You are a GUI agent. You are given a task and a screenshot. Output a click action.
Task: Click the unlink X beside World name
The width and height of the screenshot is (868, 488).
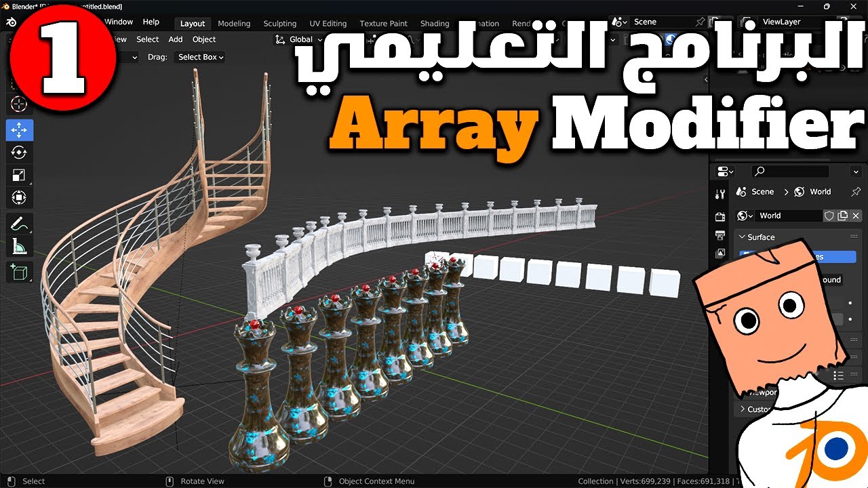(x=856, y=216)
